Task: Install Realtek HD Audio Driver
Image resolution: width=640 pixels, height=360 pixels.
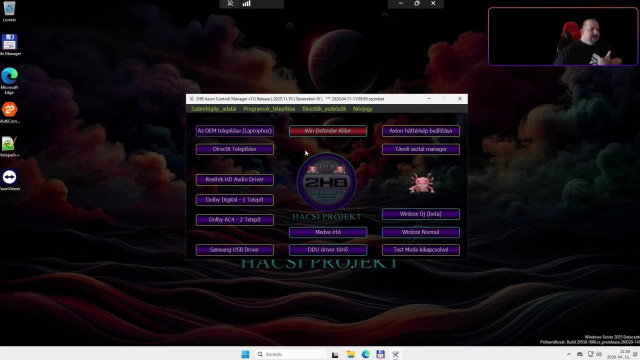Action: click(x=235, y=180)
